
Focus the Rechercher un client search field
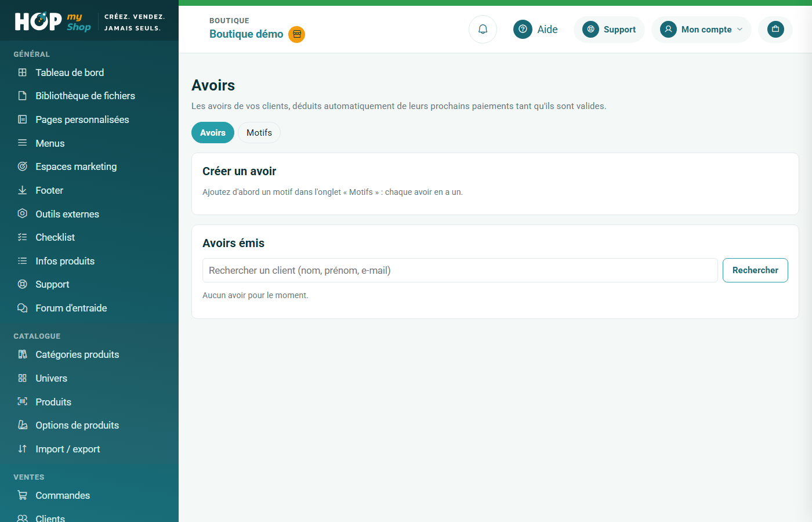pyautogui.click(x=460, y=270)
